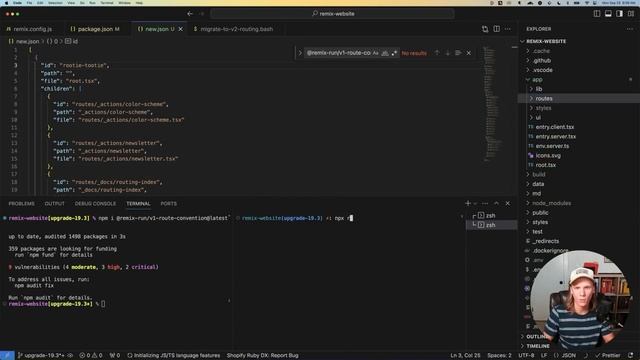This screenshot has height=360, width=640.
Task: Open Explorer views and more actions
Action: [x=630, y=29]
